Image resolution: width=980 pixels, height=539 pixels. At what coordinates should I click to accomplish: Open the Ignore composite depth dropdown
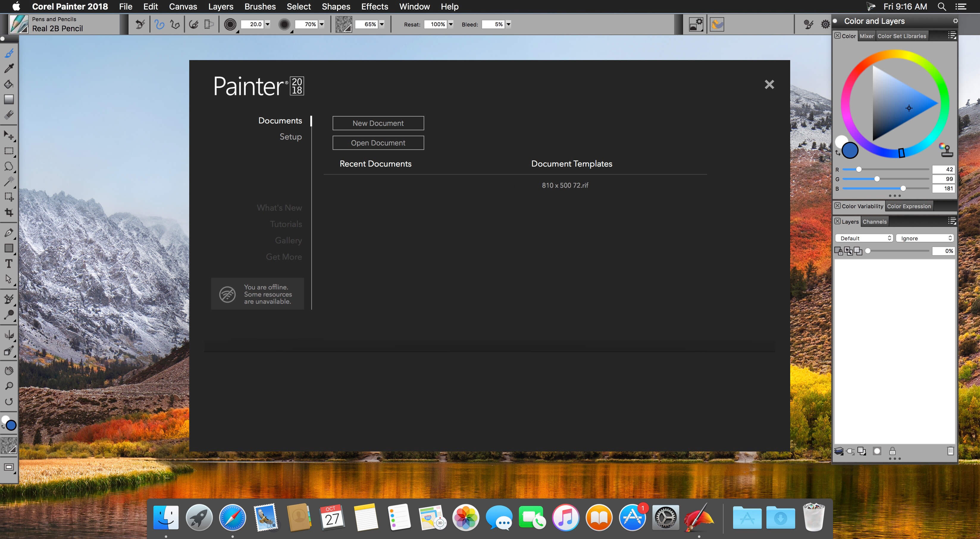924,238
